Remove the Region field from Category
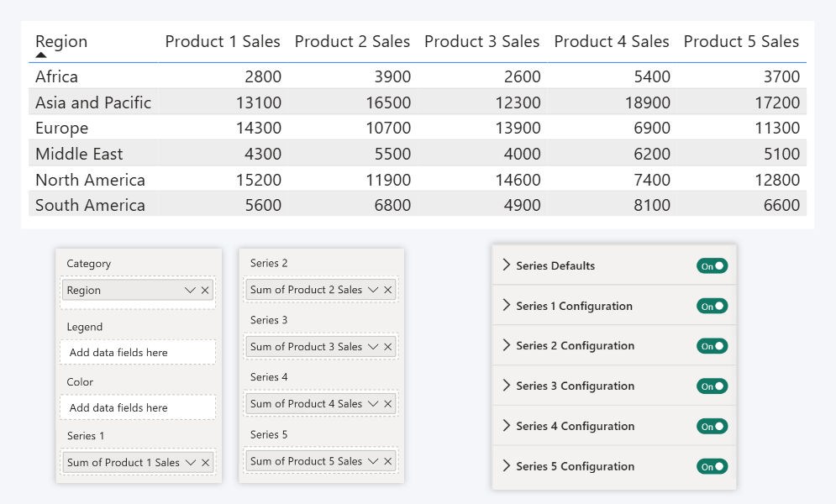 (205, 291)
